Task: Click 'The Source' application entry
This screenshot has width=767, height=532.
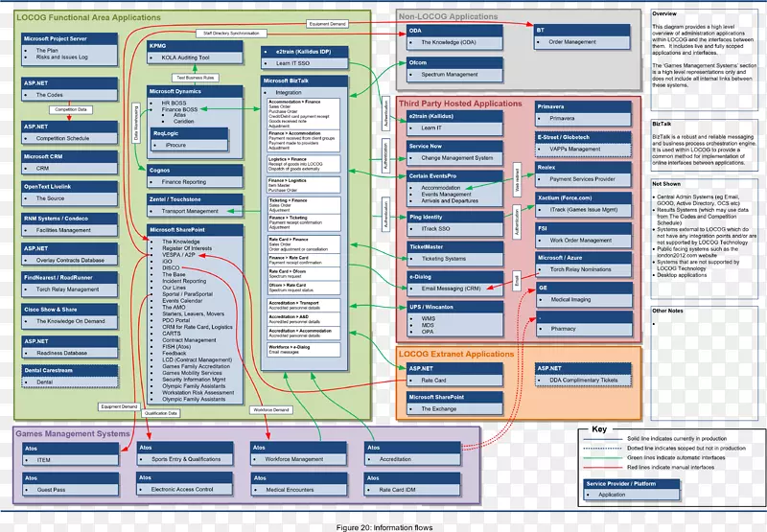Action: pyautogui.click(x=51, y=198)
